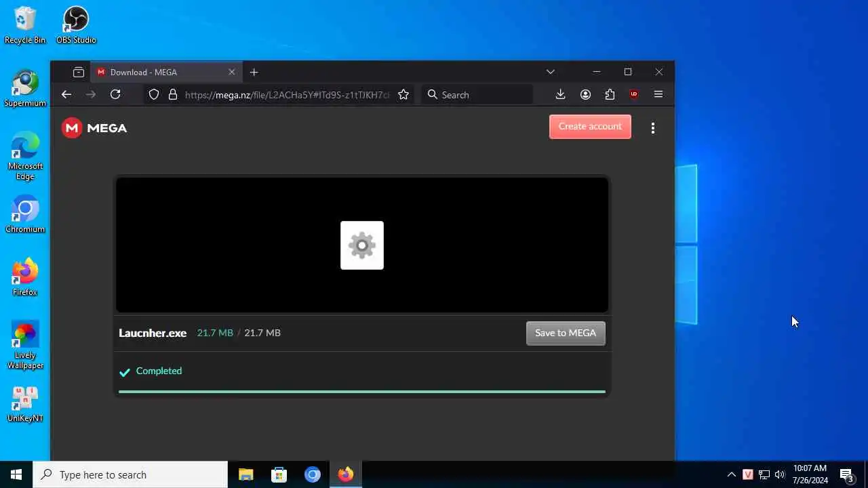Click the file preview gear thumbnail
Viewport: 868px width, 488px height.
(362, 245)
